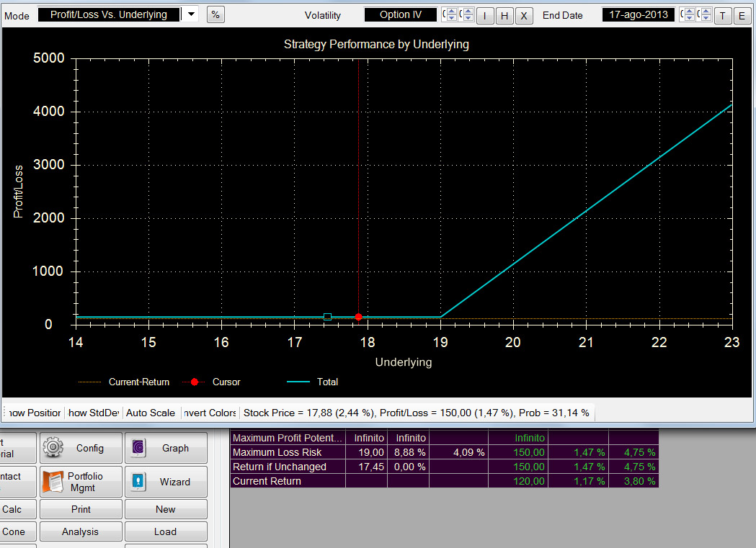The width and height of the screenshot is (756, 548).
Task: Click the second End Date spinner up arrow
Action: click(x=706, y=11)
